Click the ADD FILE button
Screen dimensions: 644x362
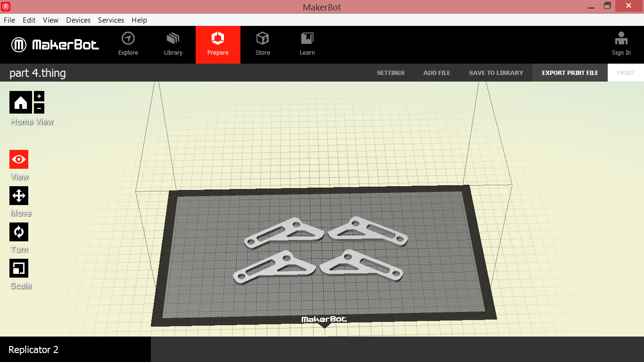tap(437, 73)
